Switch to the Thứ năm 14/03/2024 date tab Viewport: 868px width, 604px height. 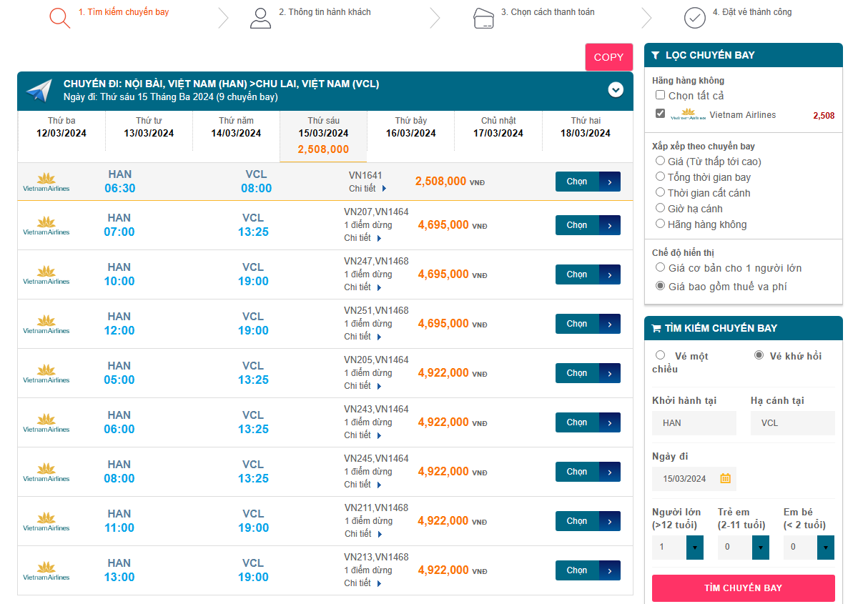236,127
